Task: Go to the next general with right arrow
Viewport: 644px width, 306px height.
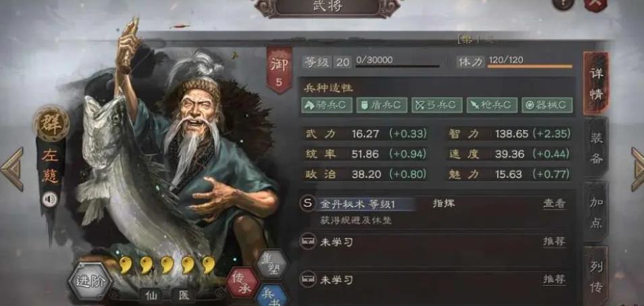Action: coord(637,169)
